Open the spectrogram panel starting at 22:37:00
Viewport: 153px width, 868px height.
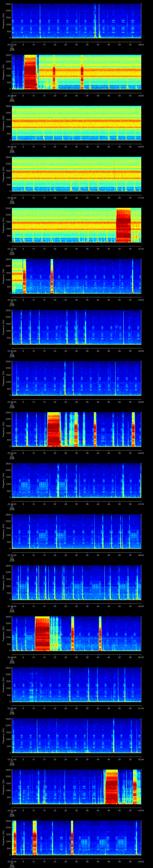pyautogui.click(x=77, y=21)
